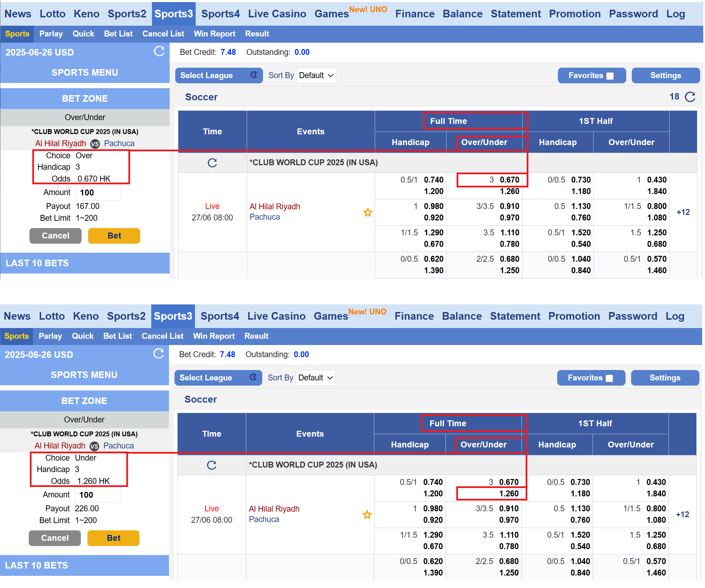The width and height of the screenshot is (705, 588).
Task: Click Al Hilal Riyadh event name, upper screenshot
Action: [275, 207]
